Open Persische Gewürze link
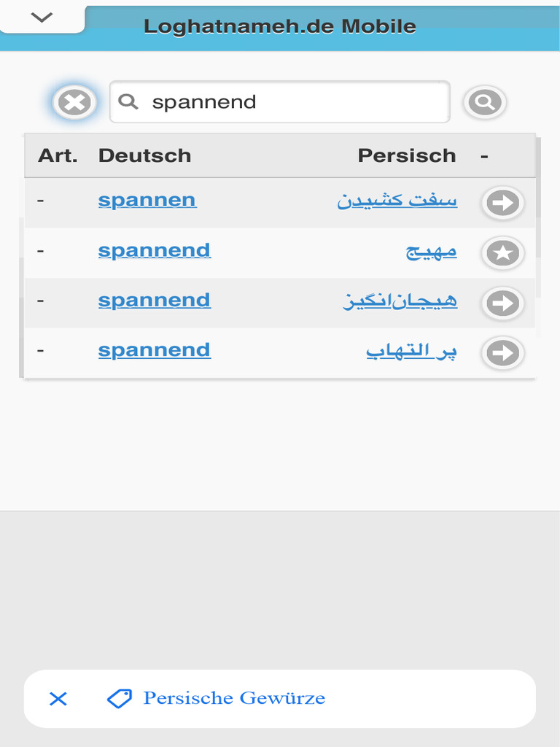 click(x=234, y=699)
